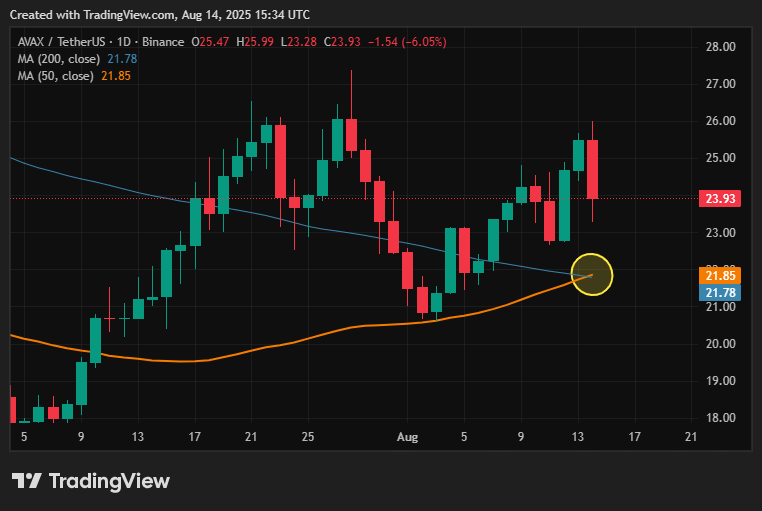This screenshot has height=511, width=762.
Task: Click the orange 21.85 MA price tag
Action: tap(720, 275)
